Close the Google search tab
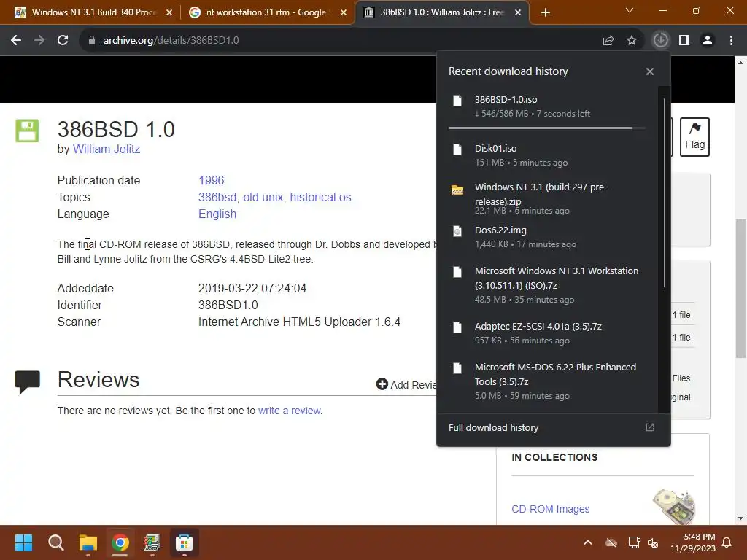The image size is (747, 560). tap(344, 12)
